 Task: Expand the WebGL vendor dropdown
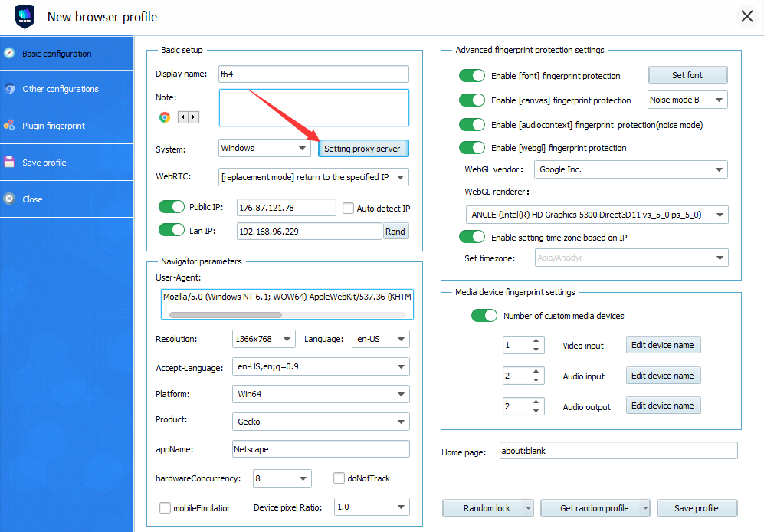[x=631, y=169]
